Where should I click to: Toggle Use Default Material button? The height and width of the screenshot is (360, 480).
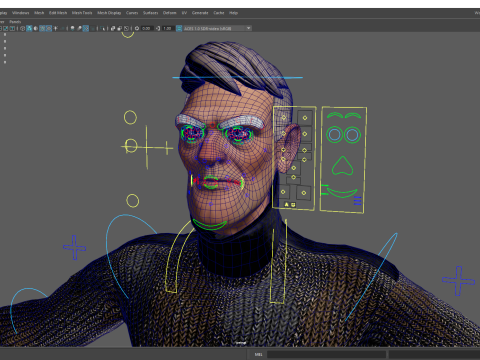pos(36,28)
